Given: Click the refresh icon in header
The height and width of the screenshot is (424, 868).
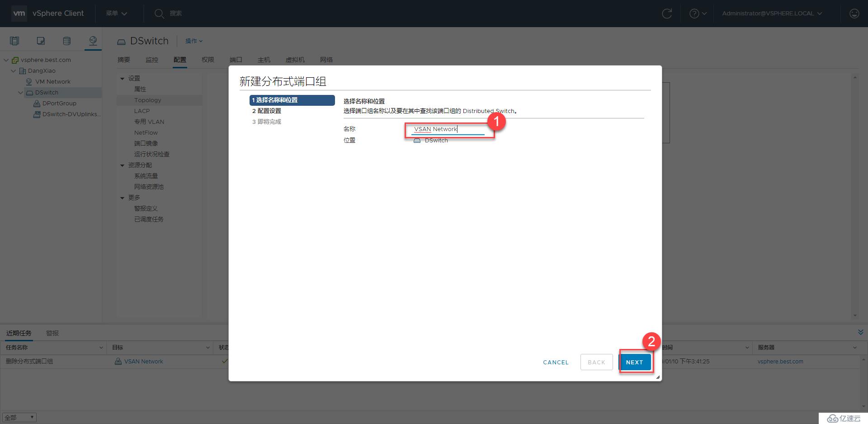Looking at the screenshot, I should coord(667,14).
